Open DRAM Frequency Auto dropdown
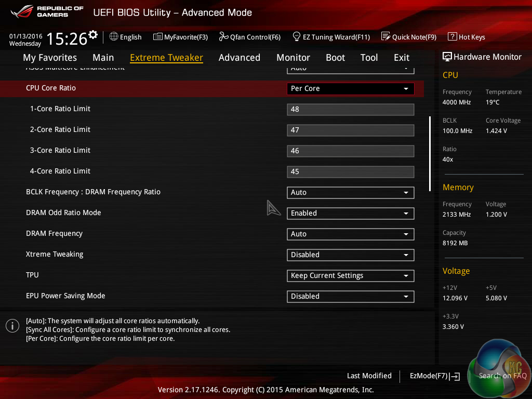Image resolution: width=532 pixels, height=399 pixels. coord(351,234)
